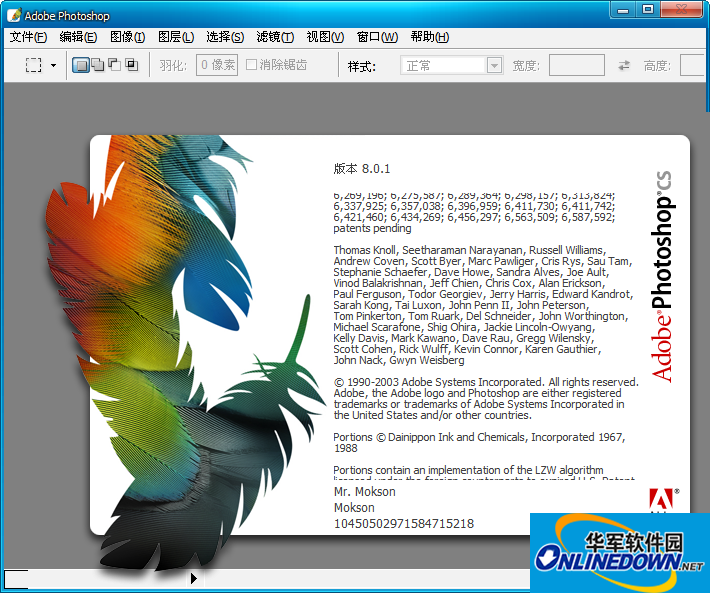Select the Intersect with selection icon
The height and width of the screenshot is (593, 710).
point(131,66)
